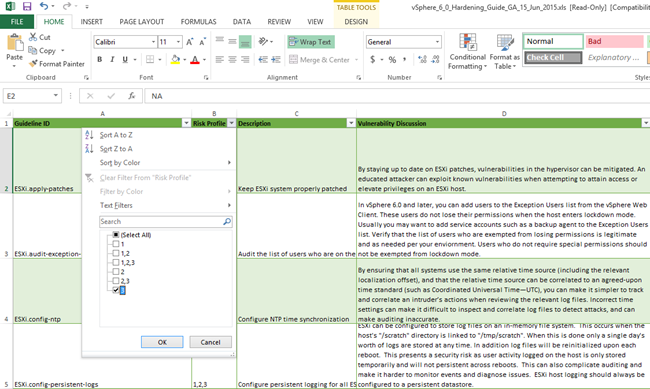Decrease decimal places
Viewport: 650px width, 389px height.
(x=435, y=60)
